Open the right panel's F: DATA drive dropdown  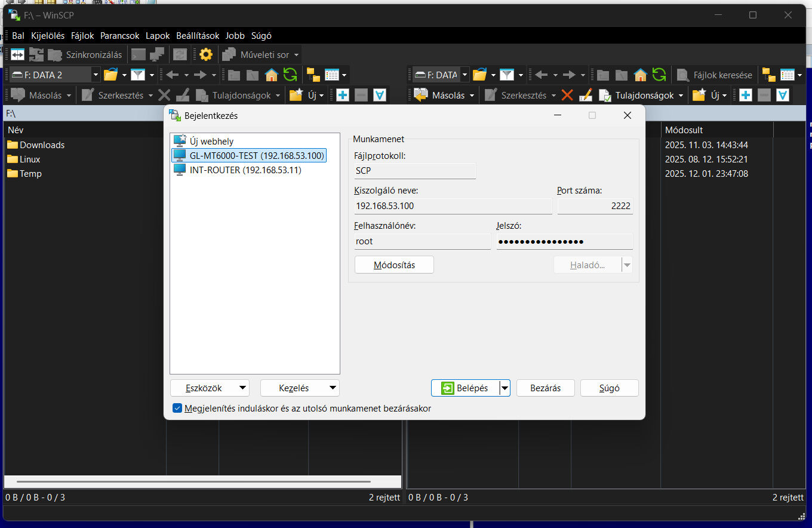[465, 75]
